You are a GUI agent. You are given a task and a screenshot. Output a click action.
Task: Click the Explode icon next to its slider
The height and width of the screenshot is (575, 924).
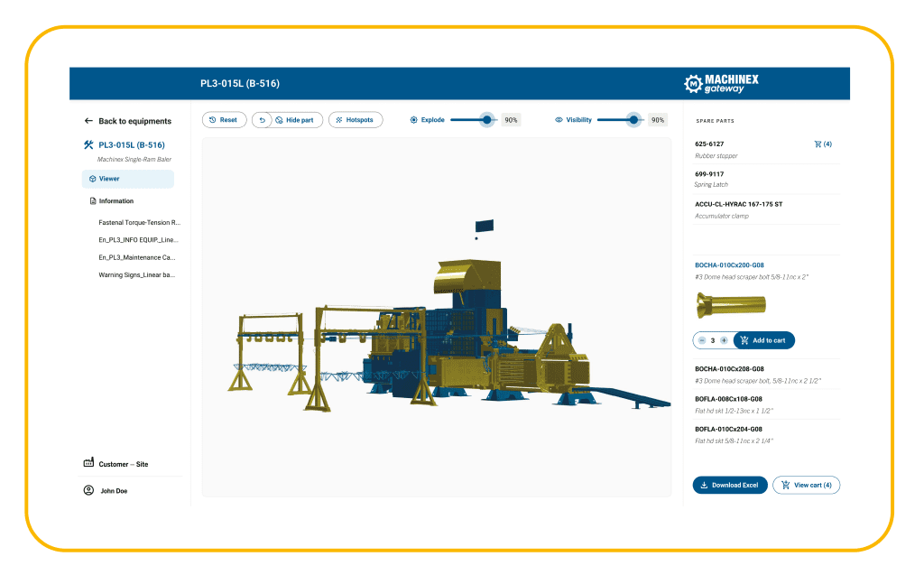tap(412, 119)
